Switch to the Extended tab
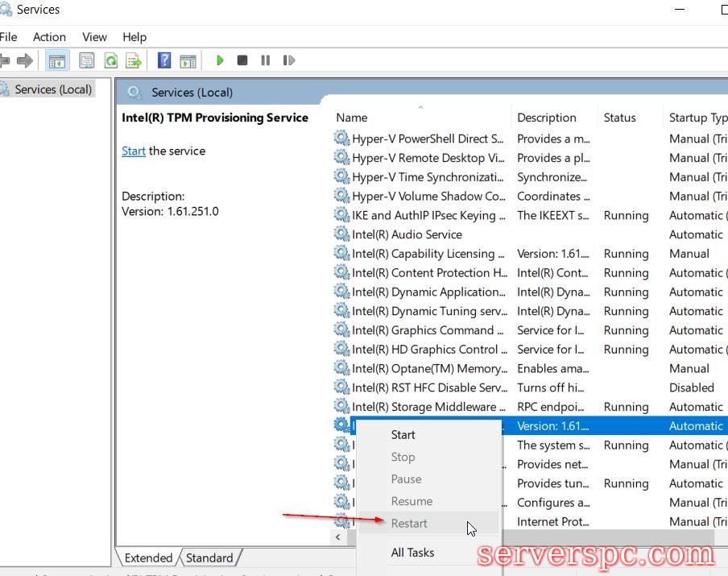This screenshot has width=728, height=576. [x=148, y=557]
